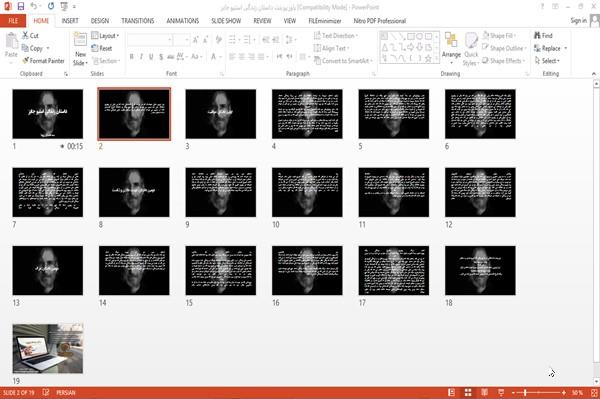Open the VIEW tab
Viewport: 600px width, 399px height.
pyautogui.click(x=290, y=21)
